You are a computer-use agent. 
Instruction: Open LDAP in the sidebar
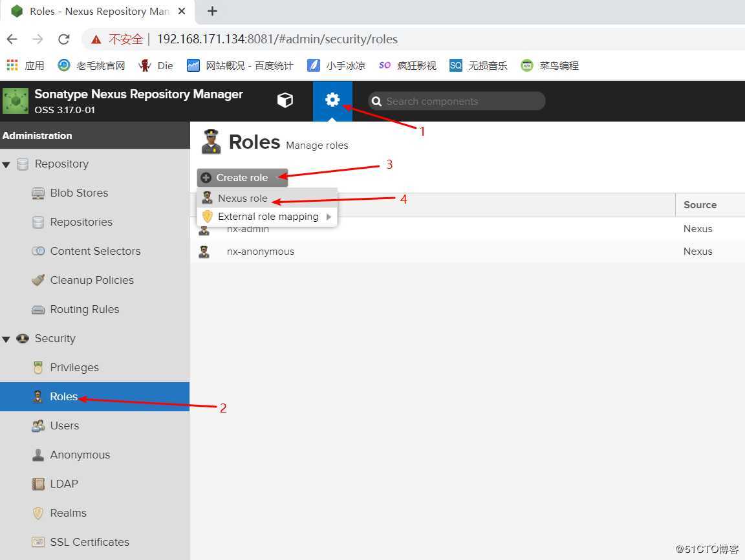tap(63, 484)
